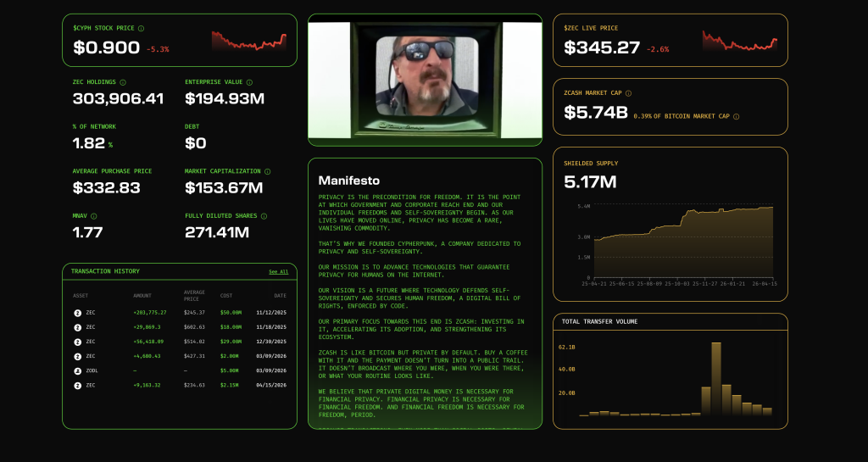
Task: Click the info icon next to ZEC HOLDINGS
Action: [x=123, y=82]
